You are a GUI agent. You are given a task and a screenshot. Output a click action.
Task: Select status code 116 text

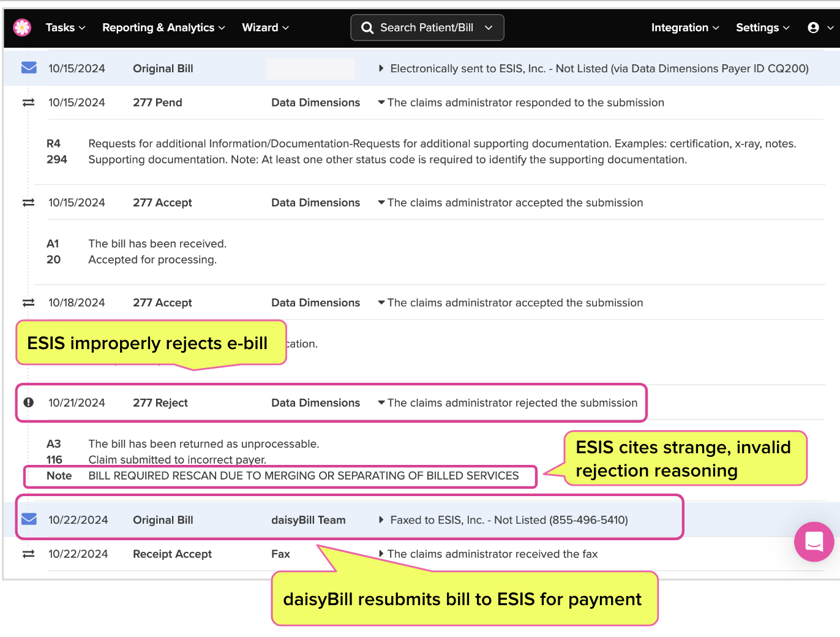[54, 459]
